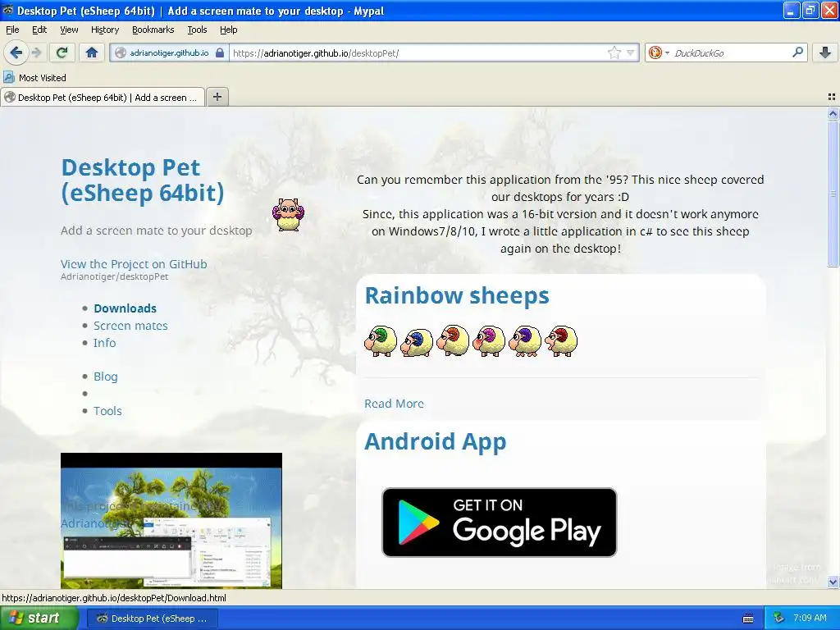Open the Tools link in page sidebar
840x630 pixels.
[x=107, y=410]
